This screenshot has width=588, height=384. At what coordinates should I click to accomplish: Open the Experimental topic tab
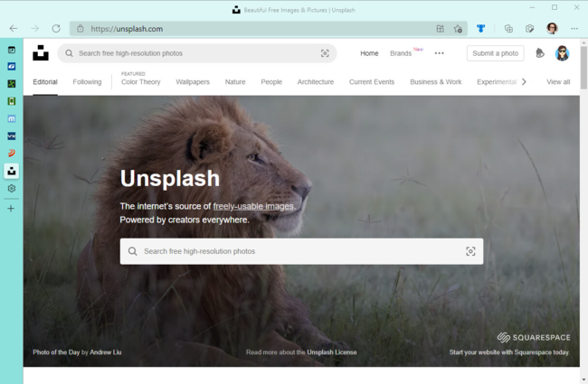[497, 81]
